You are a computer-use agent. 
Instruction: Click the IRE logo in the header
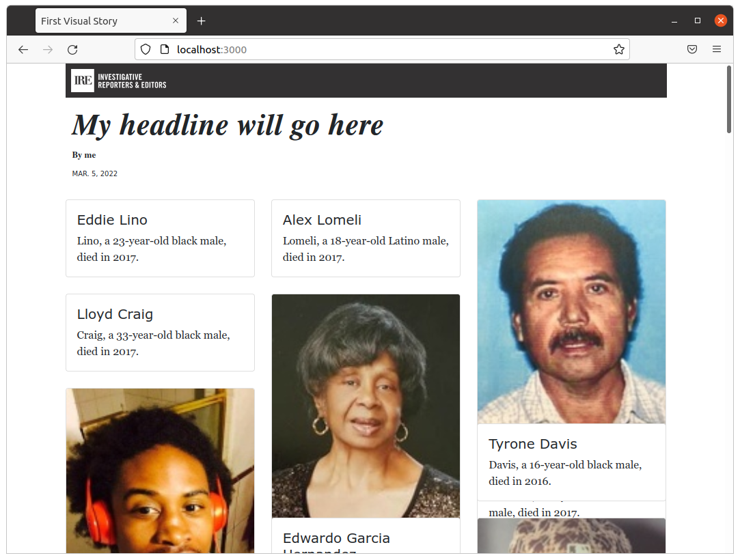[83, 81]
